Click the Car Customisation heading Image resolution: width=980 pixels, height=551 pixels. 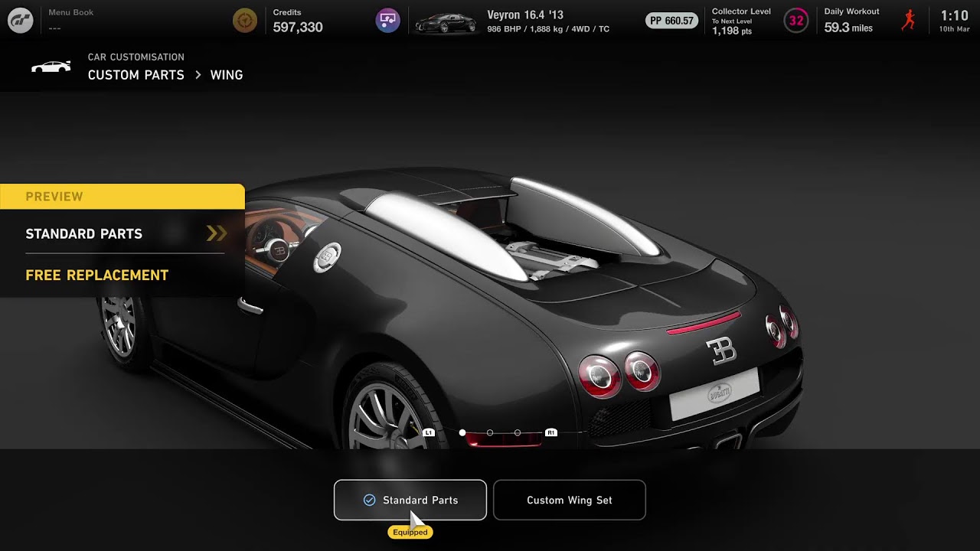(x=136, y=57)
